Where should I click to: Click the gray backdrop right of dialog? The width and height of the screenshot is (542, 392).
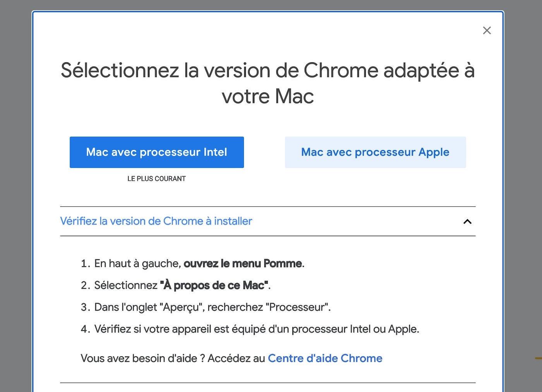[523, 193]
